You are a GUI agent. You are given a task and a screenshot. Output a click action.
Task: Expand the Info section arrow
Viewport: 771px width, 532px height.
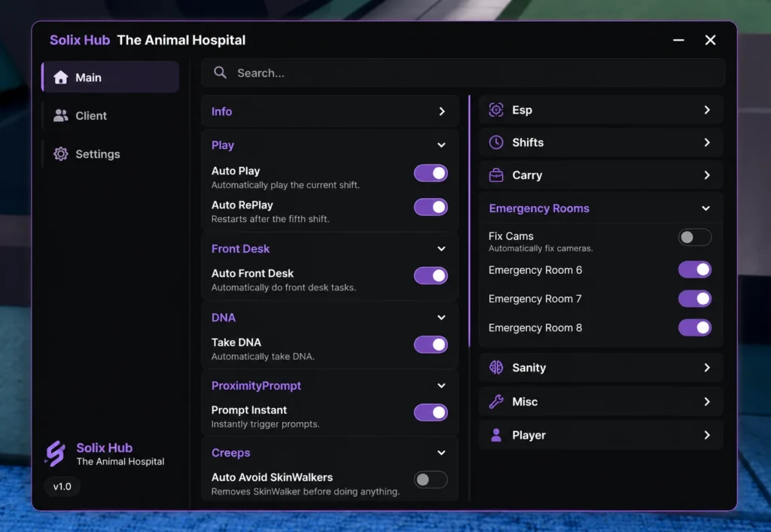pos(441,111)
